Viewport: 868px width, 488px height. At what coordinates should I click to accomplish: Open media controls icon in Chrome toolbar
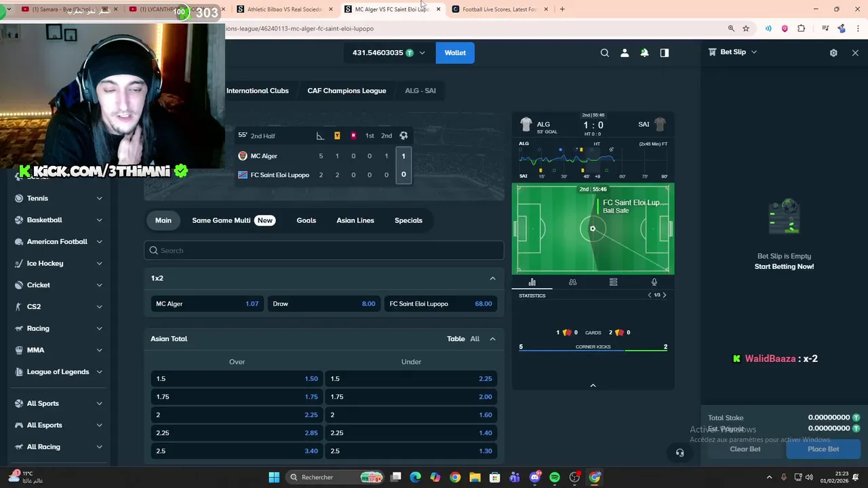pyautogui.click(x=825, y=28)
